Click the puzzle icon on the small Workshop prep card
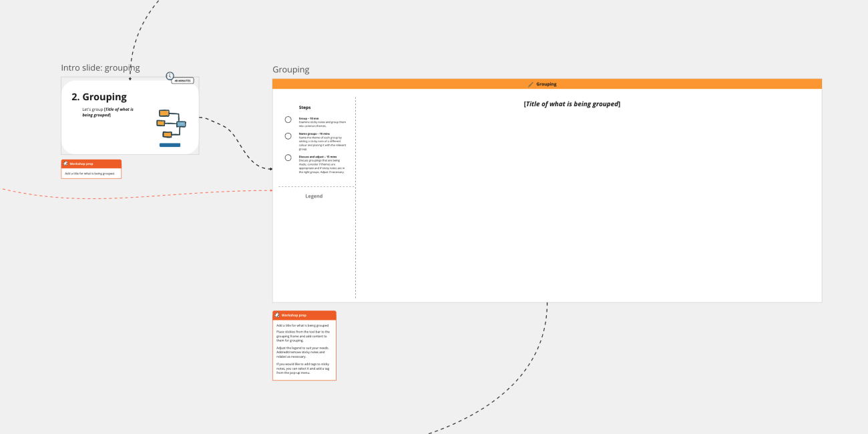This screenshot has width=868, height=434. tap(65, 164)
